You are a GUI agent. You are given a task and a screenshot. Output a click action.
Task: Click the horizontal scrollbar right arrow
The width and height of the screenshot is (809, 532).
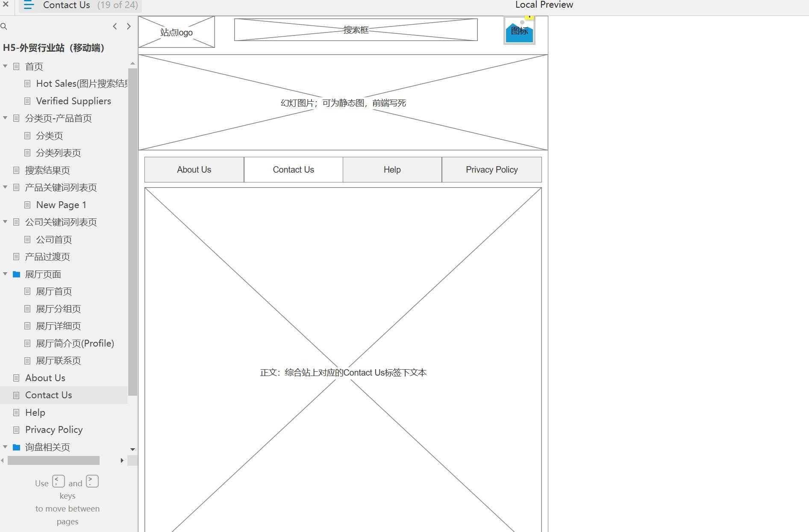(122, 460)
